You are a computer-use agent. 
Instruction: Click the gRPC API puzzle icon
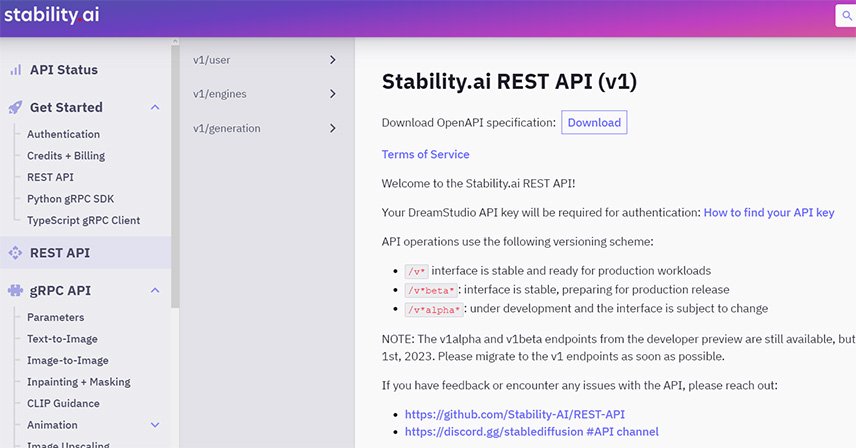(15, 290)
